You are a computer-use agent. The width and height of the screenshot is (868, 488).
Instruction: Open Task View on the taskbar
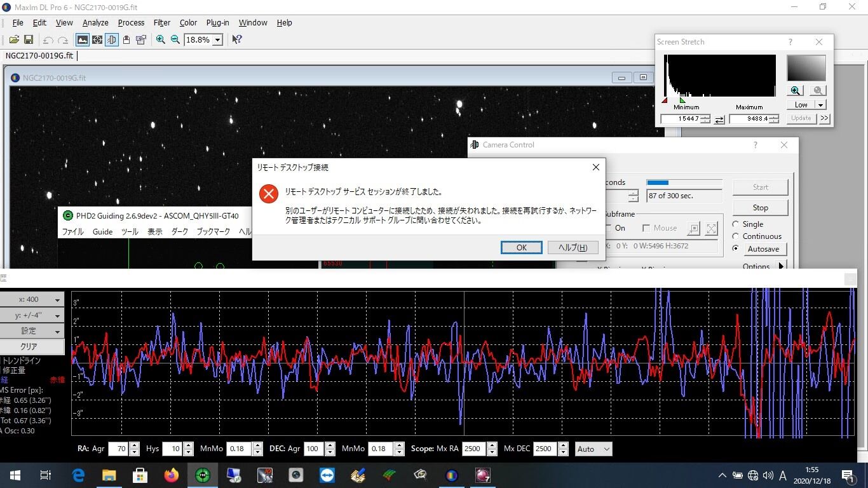pyautogui.click(x=46, y=475)
